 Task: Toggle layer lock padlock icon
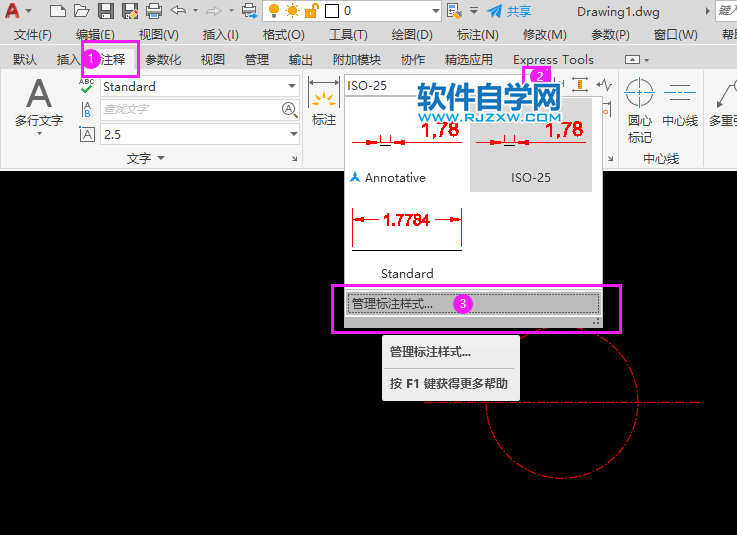click(312, 10)
